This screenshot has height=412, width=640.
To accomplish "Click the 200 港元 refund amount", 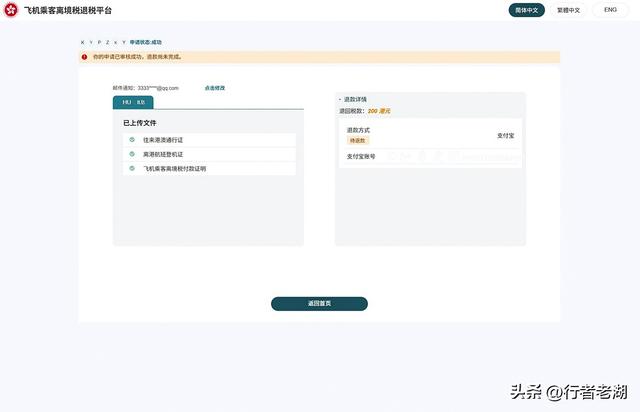I will (x=379, y=111).
